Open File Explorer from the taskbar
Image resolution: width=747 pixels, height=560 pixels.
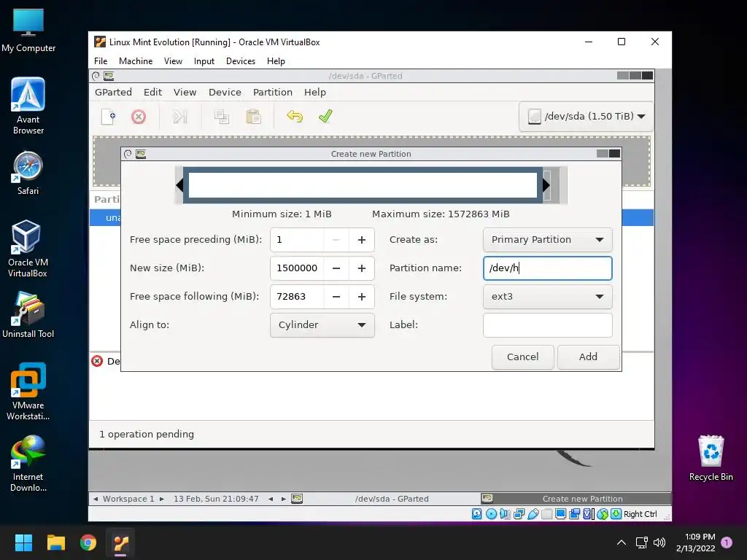pyautogui.click(x=55, y=542)
